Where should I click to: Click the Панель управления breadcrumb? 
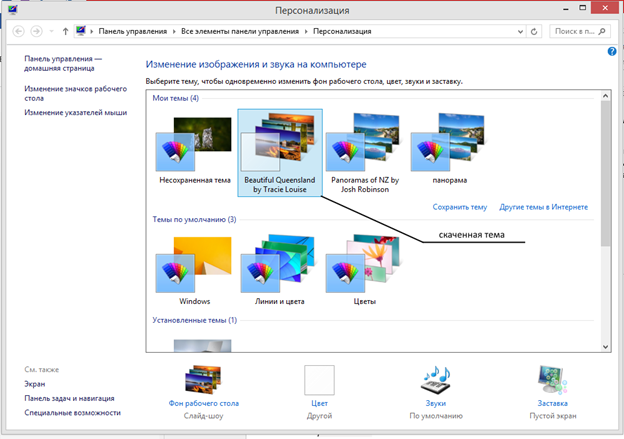click(133, 31)
